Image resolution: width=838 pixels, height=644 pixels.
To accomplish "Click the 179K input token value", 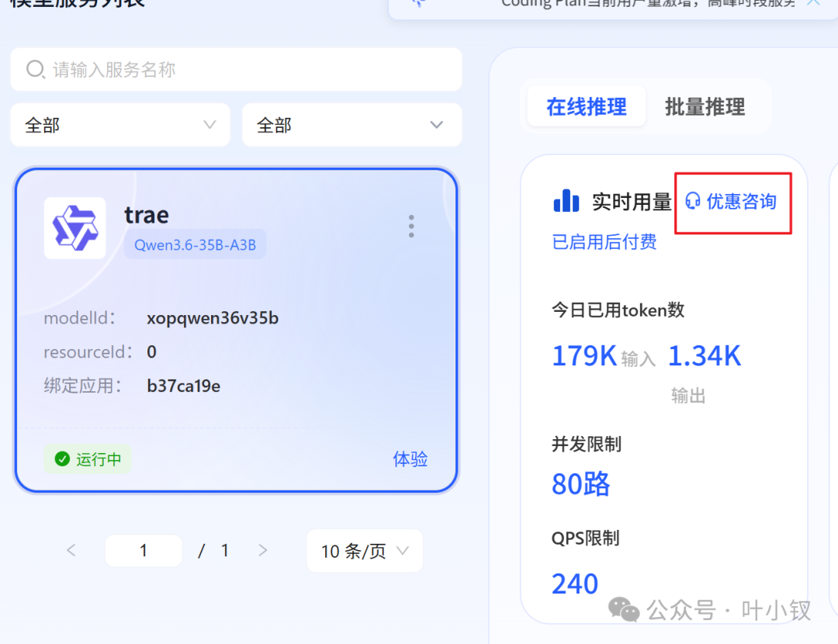I will [x=584, y=356].
